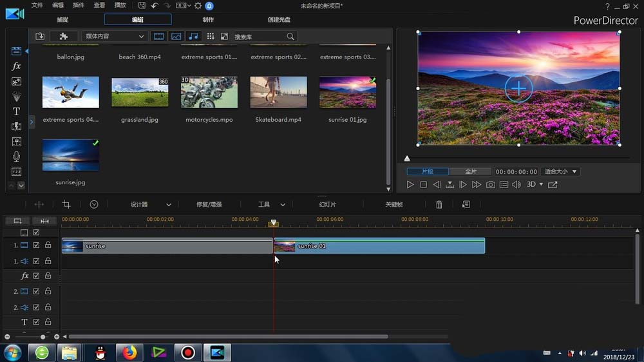This screenshot has width=644, height=362.
Task: Click the timeline zoom slider handle
Action: (x=43, y=337)
